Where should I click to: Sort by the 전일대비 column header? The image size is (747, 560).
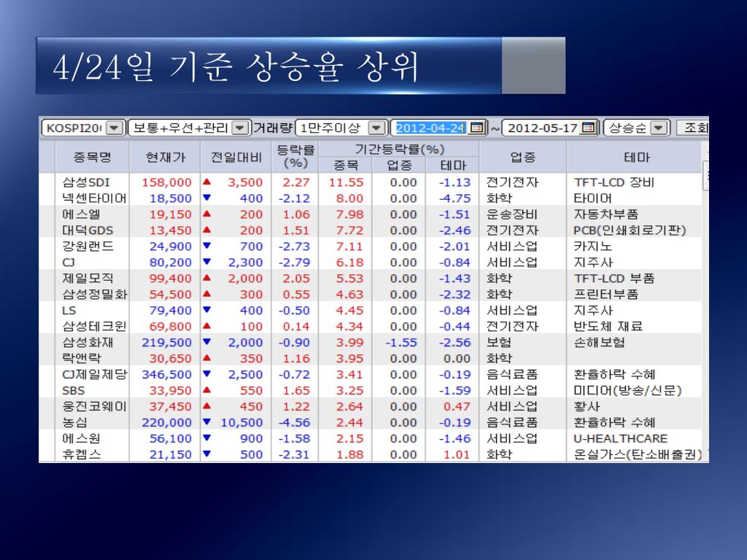click(236, 157)
